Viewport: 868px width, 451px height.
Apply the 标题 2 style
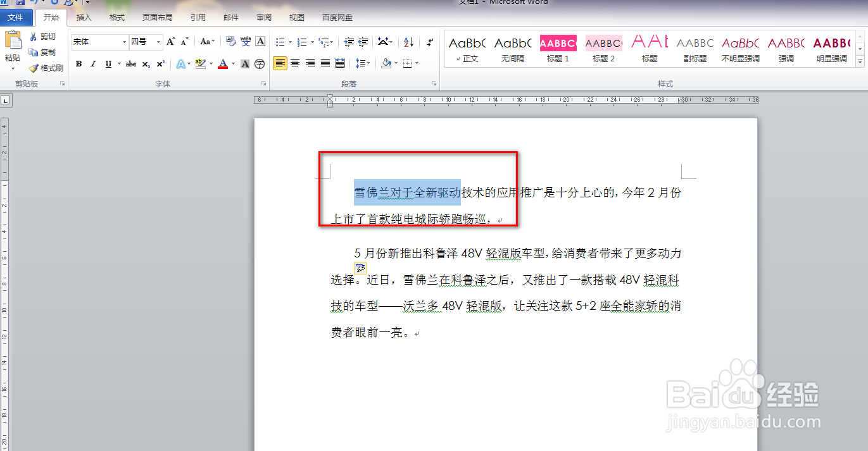tap(604, 49)
